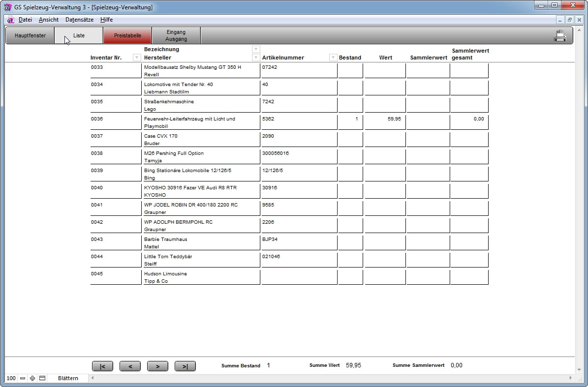Open the Hersteller sort dropdown
The image size is (588, 387).
click(x=255, y=58)
